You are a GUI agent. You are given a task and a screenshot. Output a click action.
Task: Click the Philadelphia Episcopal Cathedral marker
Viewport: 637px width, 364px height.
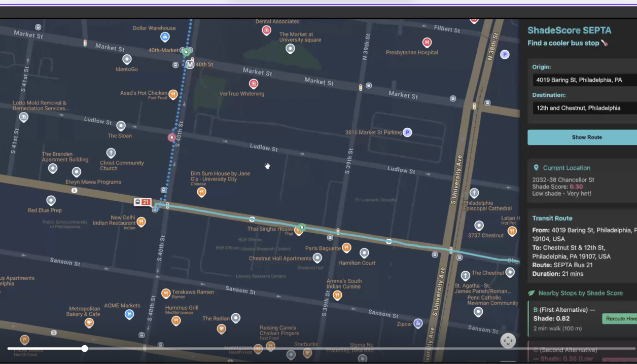(474, 193)
